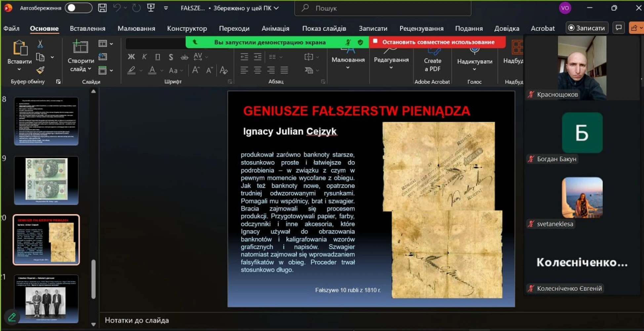Apply bold with the Ж button
The height and width of the screenshot is (331, 644).
point(131,57)
